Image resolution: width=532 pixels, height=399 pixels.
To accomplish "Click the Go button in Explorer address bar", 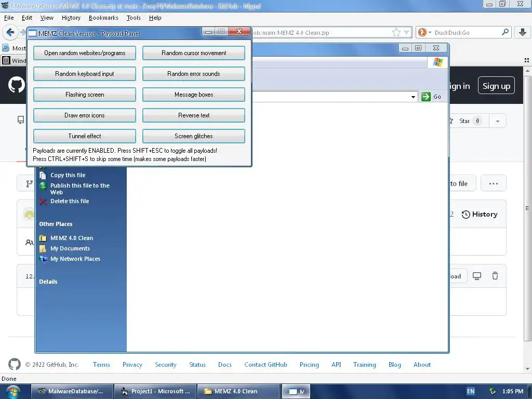I will [x=431, y=97].
